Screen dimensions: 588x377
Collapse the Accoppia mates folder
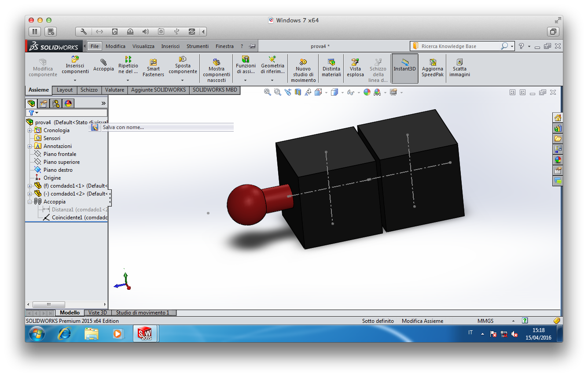29,202
